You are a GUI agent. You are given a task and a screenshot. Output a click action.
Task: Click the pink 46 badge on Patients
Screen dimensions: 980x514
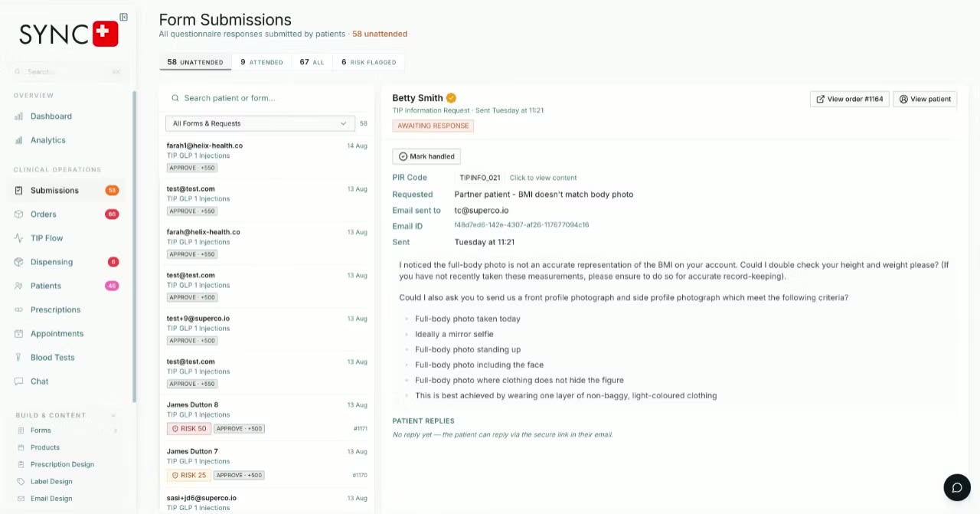[112, 286]
